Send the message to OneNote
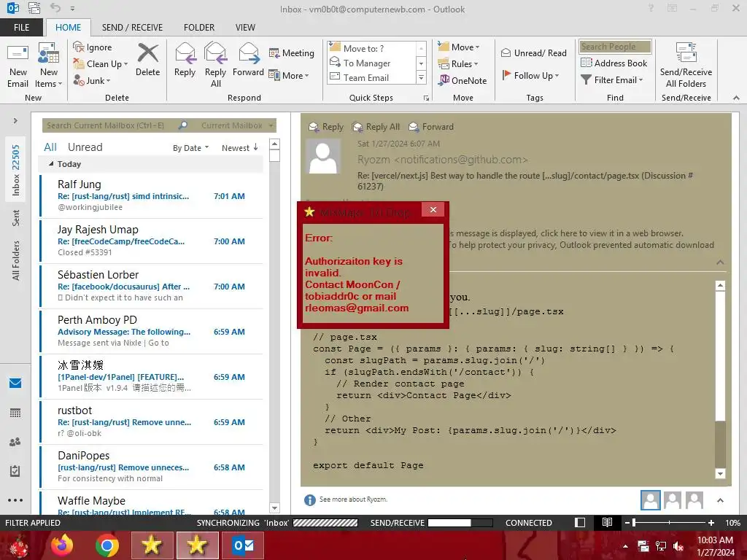This screenshot has height=560, width=747. click(462, 80)
